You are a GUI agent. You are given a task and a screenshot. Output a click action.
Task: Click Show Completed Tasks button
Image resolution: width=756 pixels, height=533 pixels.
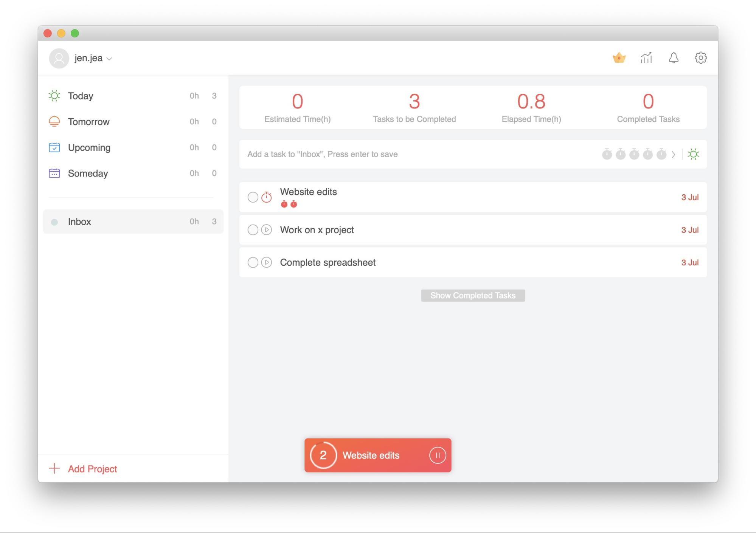473,296
